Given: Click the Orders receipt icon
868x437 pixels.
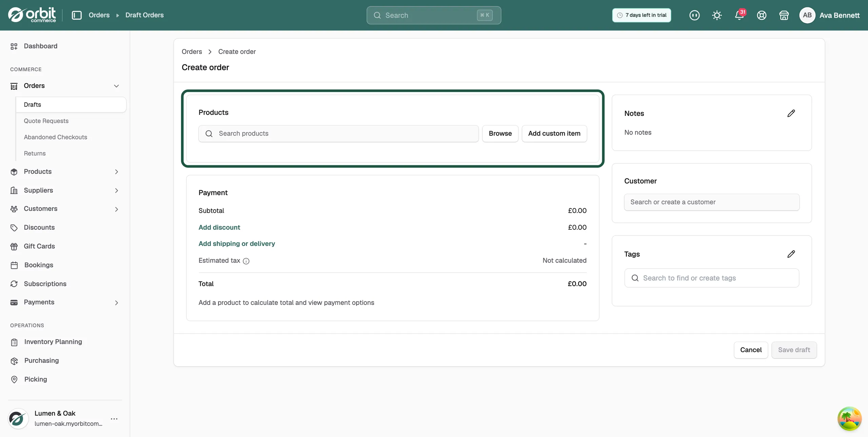Looking at the screenshot, I should click(14, 86).
